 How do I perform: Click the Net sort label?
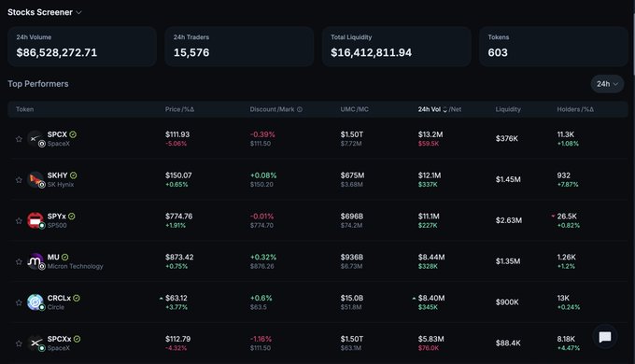455,109
